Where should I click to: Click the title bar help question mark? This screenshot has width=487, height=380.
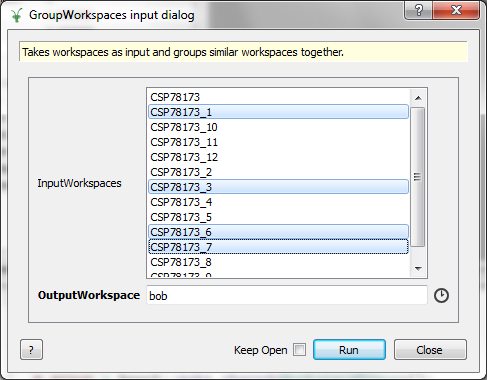[x=419, y=10]
